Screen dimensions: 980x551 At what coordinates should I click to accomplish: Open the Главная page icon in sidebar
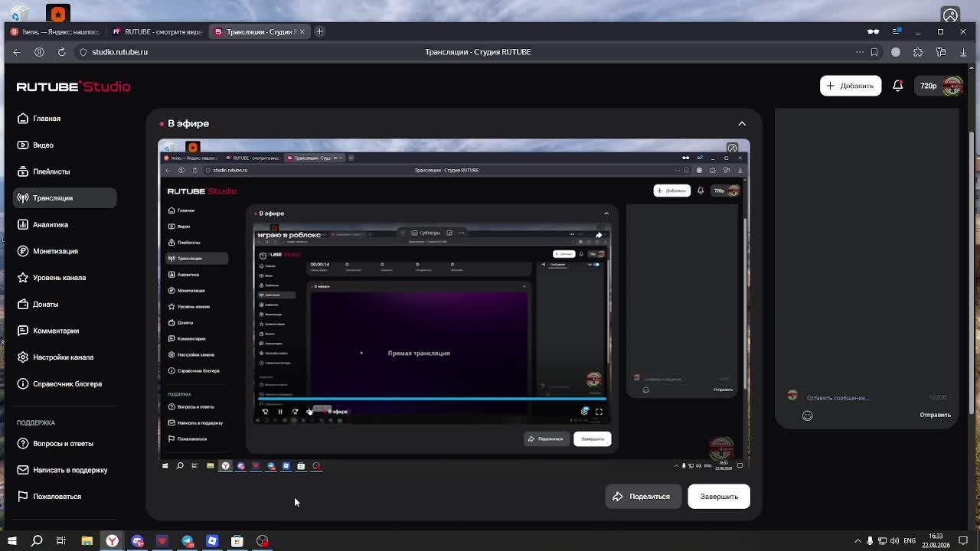23,119
